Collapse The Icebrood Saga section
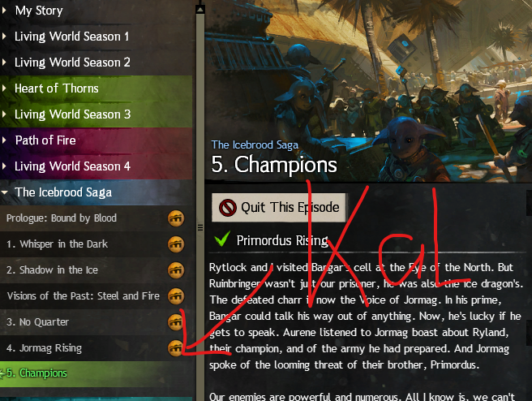The height and width of the screenshot is (401, 532). (x=4, y=192)
